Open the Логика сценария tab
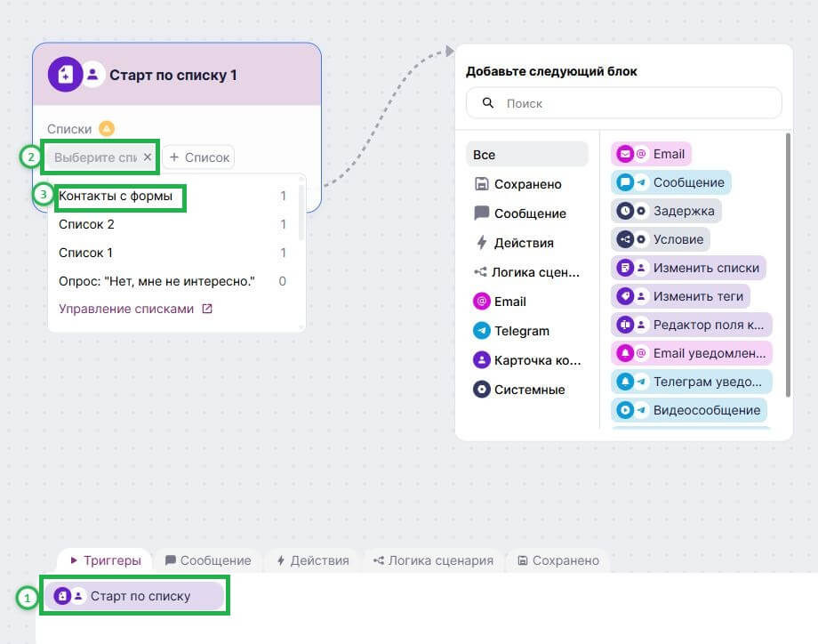Viewport: 818px width, 644px height. [x=433, y=560]
